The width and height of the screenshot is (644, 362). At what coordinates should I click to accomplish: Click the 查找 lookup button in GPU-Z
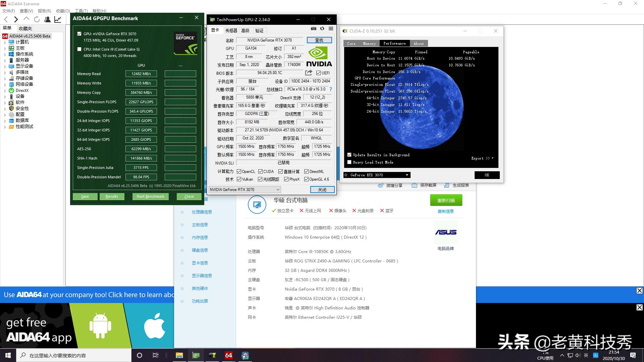319,40
